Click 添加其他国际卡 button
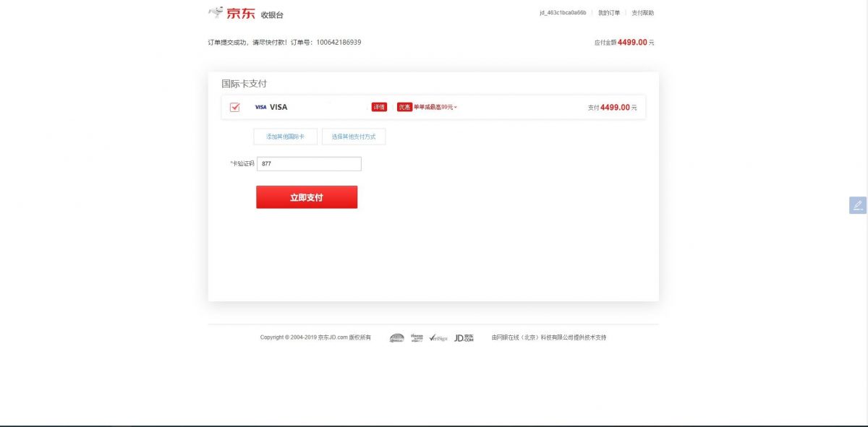Viewport: 868px width, 427px height. pos(285,137)
